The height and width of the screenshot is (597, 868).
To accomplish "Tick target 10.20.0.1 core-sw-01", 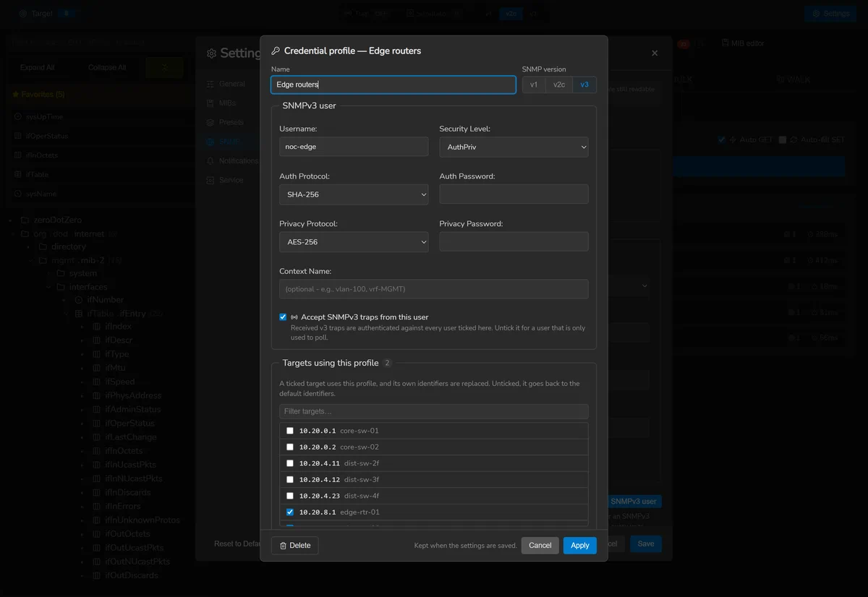I will pyautogui.click(x=290, y=431).
